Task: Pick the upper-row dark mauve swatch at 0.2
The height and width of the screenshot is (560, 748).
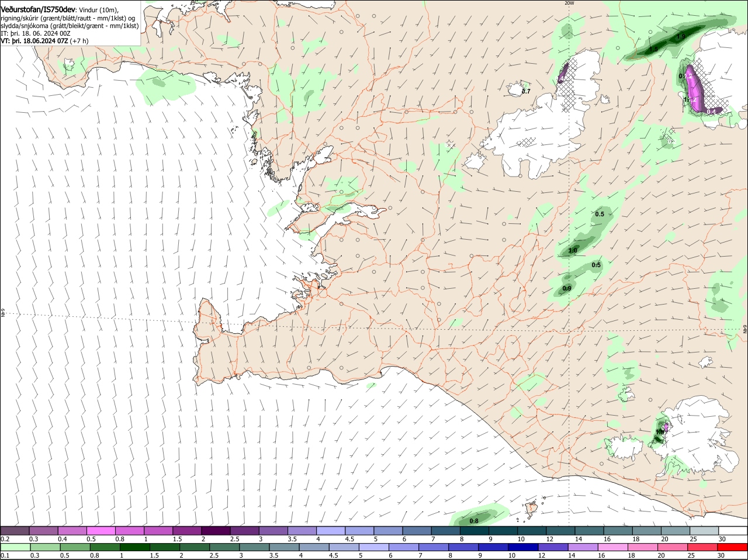Action: point(15,530)
